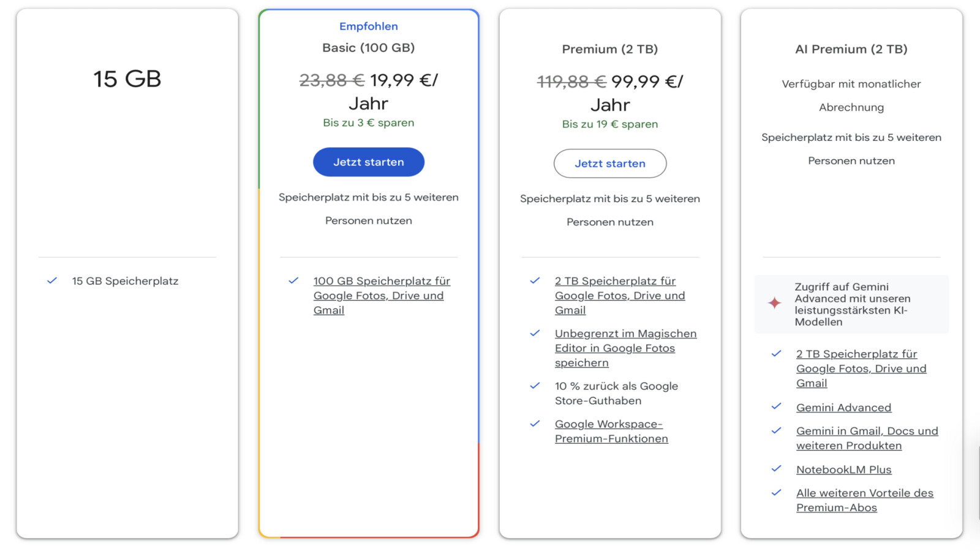Click the checkmark next to NotebookLM Plus
The image size is (980, 551).
click(777, 469)
